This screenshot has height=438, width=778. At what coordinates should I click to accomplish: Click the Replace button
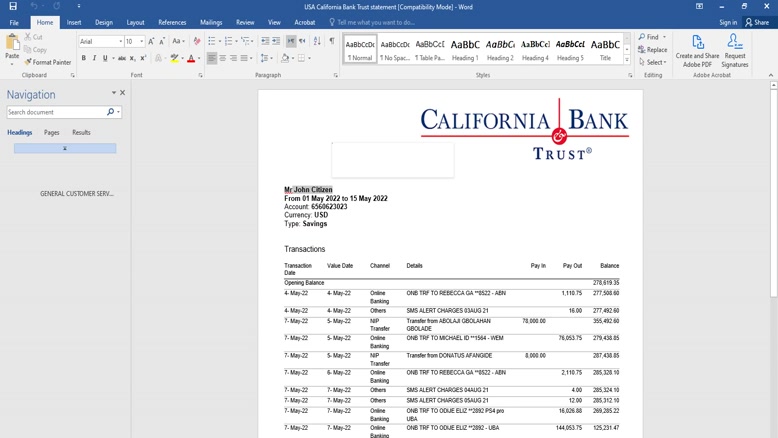tap(654, 50)
